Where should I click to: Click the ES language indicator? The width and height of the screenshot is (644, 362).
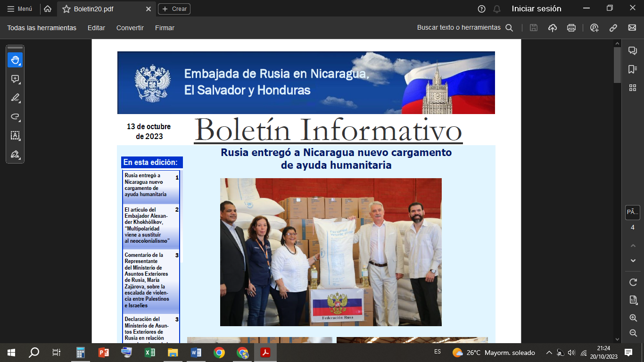click(x=438, y=352)
